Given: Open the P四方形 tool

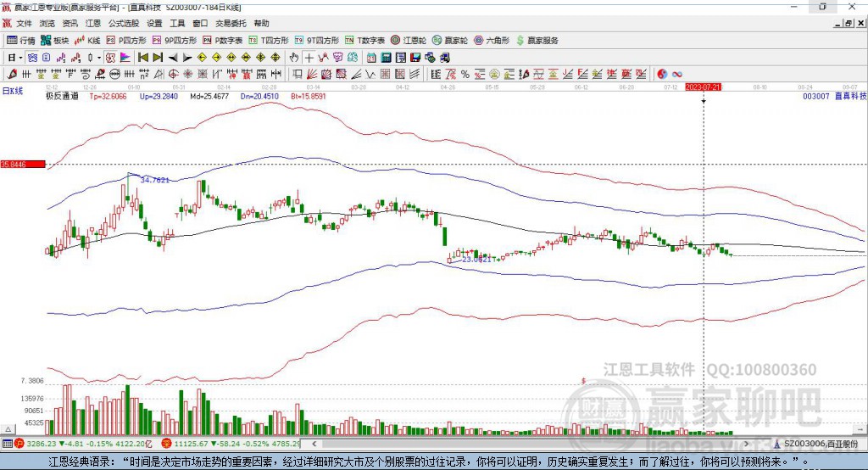Looking at the screenshot, I should coord(126,41).
